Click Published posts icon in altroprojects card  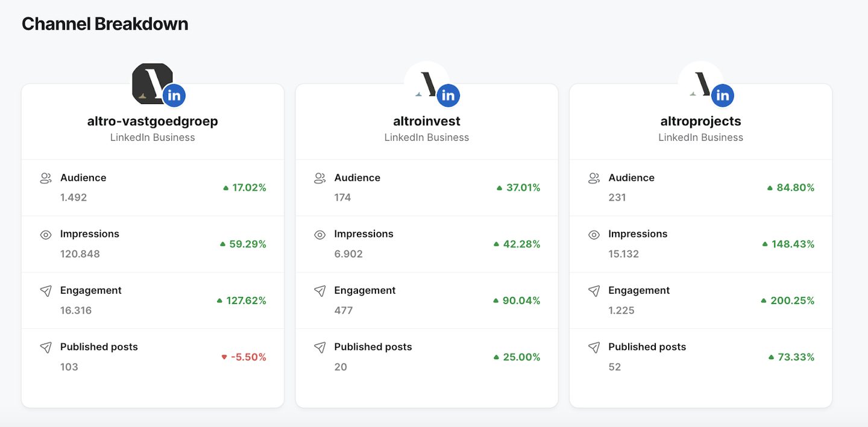tap(594, 348)
